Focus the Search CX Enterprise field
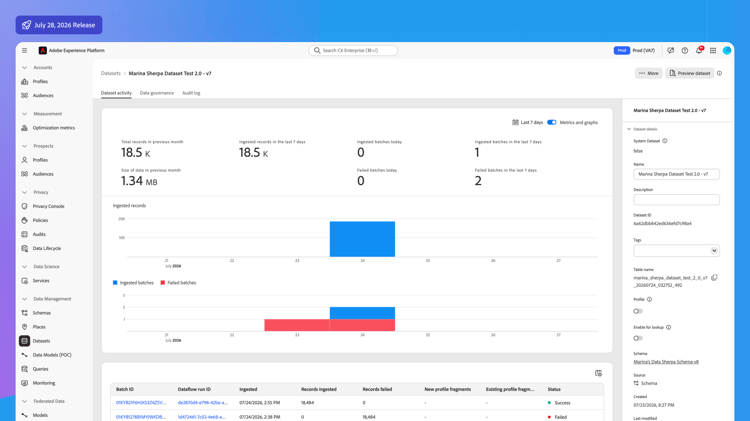750x421 pixels. [x=353, y=50]
